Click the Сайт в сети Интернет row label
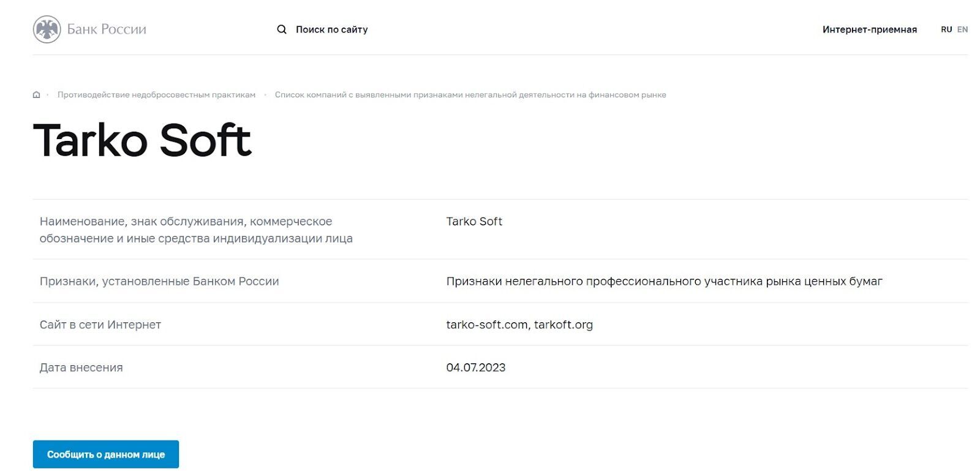The image size is (980, 476). tap(100, 325)
